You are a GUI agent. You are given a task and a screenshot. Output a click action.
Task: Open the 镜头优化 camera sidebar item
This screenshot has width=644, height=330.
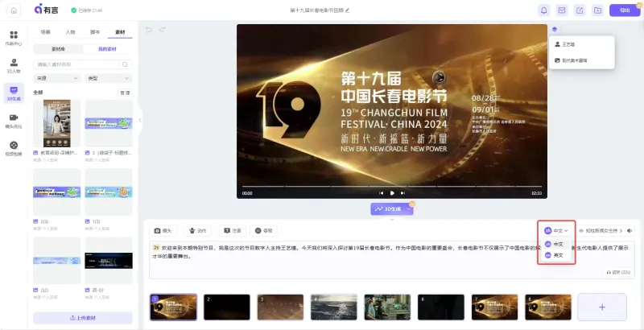(14, 121)
